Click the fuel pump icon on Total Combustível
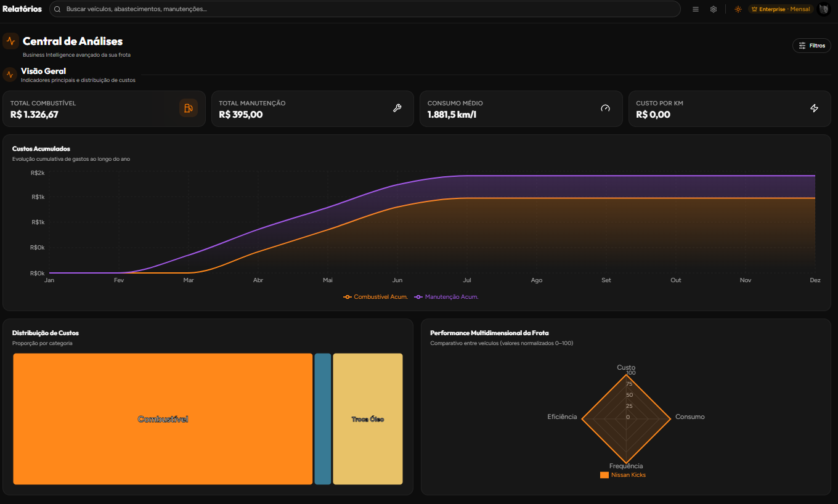 click(x=189, y=108)
